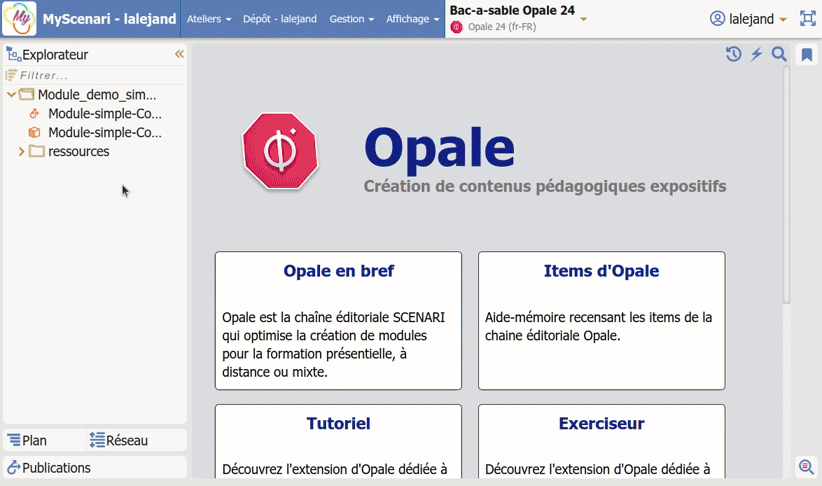Switch to the Plan tab
Viewport: 822px width, 486px height.
44,440
